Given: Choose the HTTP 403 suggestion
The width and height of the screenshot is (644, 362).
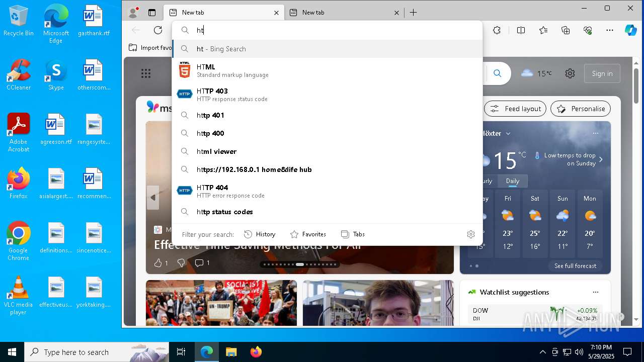Looking at the screenshot, I should (327, 95).
